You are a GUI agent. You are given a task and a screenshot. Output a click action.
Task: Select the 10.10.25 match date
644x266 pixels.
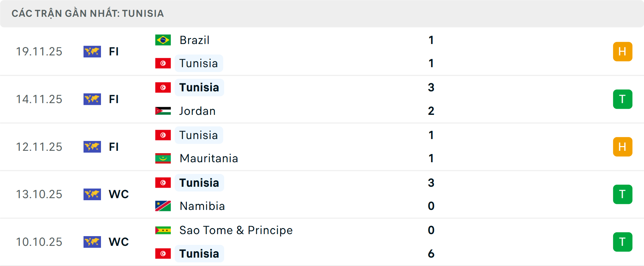point(39,242)
